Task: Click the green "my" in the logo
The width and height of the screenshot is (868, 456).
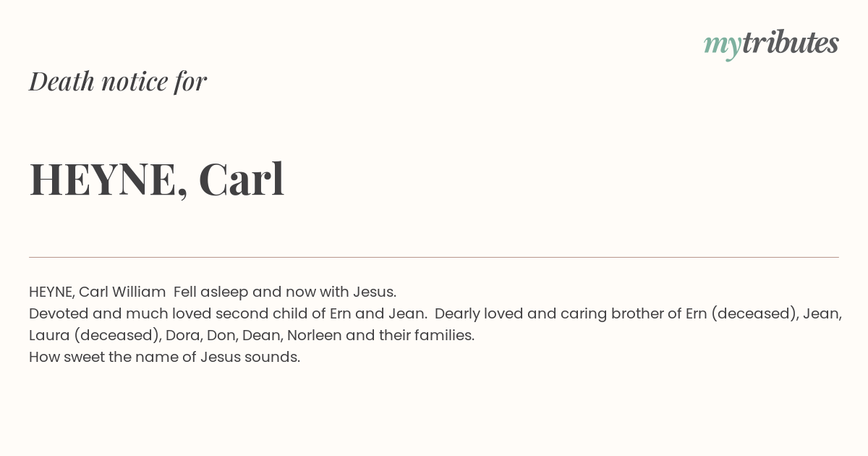Action: pyautogui.click(x=722, y=46)
